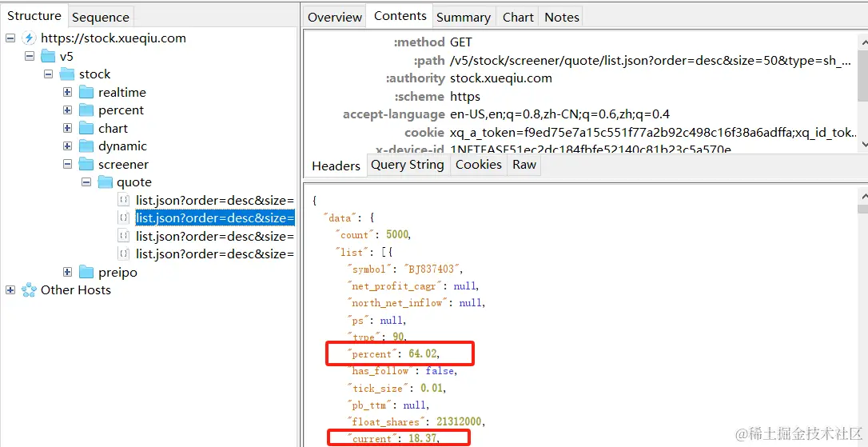The width and height of the screenshot is (868, 447).
Task: Click the Other Hosts cluster icon
Action: 29,290
